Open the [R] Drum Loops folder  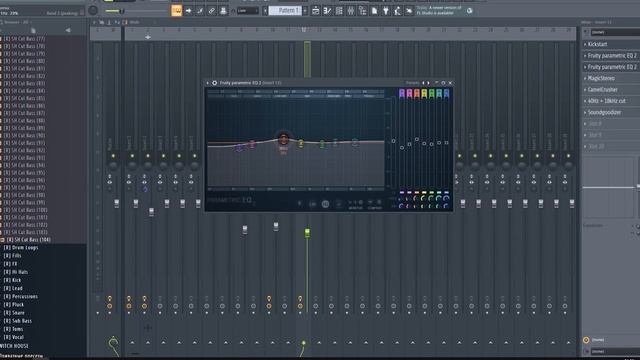click(x=21, y=248)
